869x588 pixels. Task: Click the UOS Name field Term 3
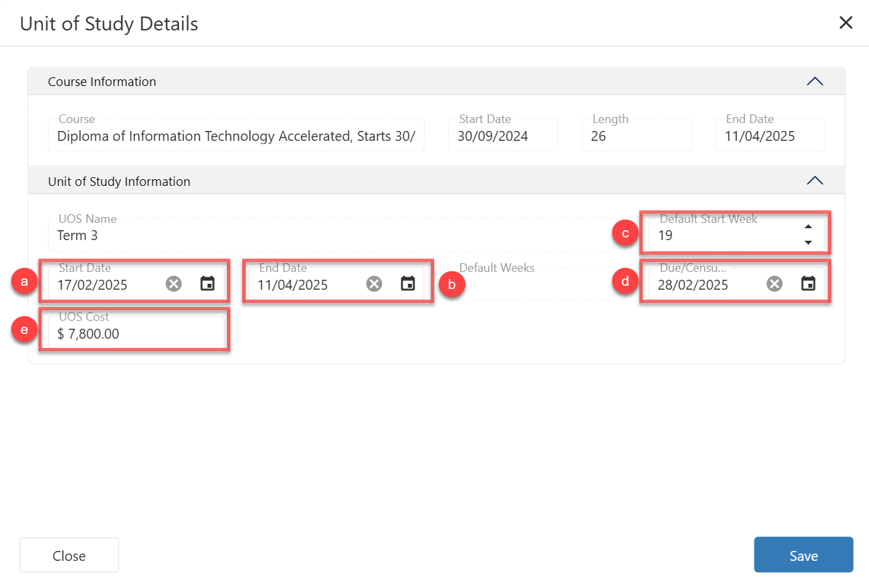(336, 235)
